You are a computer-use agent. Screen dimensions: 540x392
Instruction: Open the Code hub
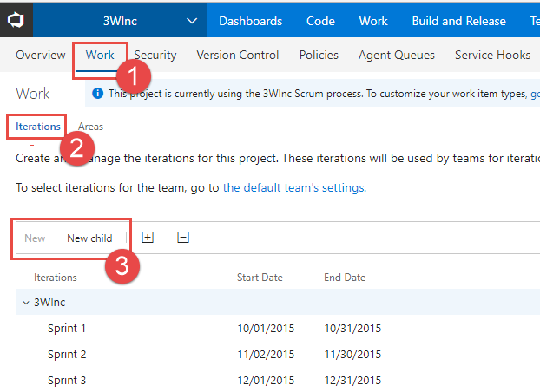(320, 21)
